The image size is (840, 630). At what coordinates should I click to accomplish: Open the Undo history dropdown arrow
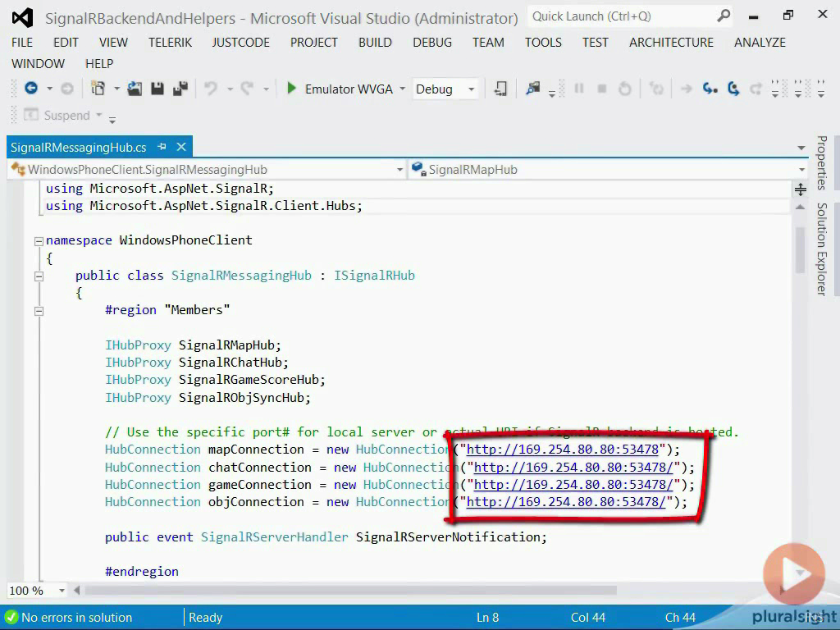[230, 89]
